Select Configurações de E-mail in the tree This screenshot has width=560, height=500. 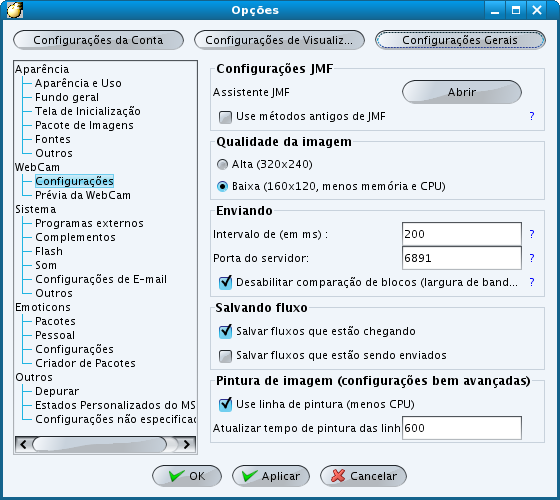click(x=101, y=279)
